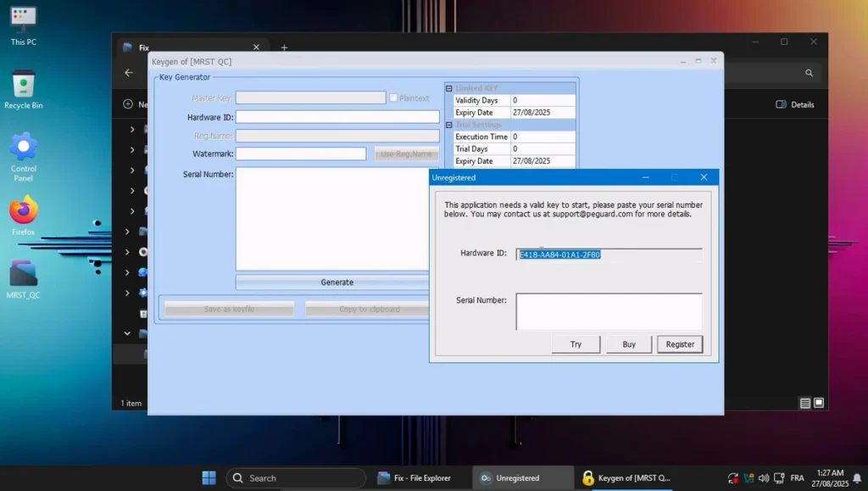Screen dimensions: 868x491
Task: Launch Firefox from the desktop shortcut
Action: [x=23, y=210]
